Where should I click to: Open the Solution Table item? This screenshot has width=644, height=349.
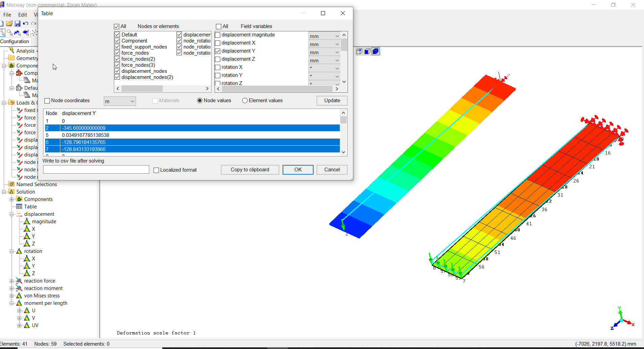pyautogui.click(x=30, y=207)
